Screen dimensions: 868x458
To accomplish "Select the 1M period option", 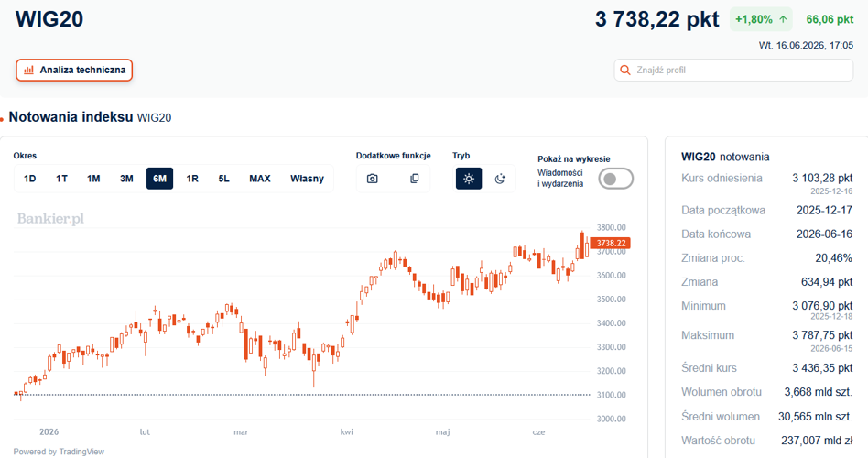I will (93, 179).
